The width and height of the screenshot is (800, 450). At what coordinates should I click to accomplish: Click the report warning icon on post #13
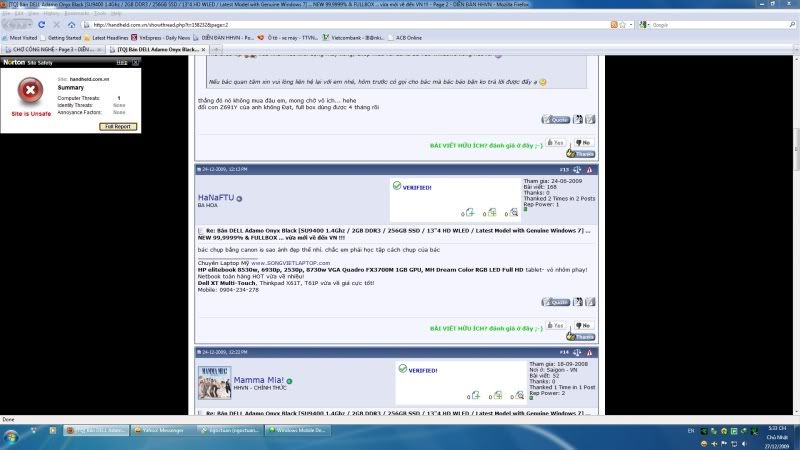[x=589, y=169]
